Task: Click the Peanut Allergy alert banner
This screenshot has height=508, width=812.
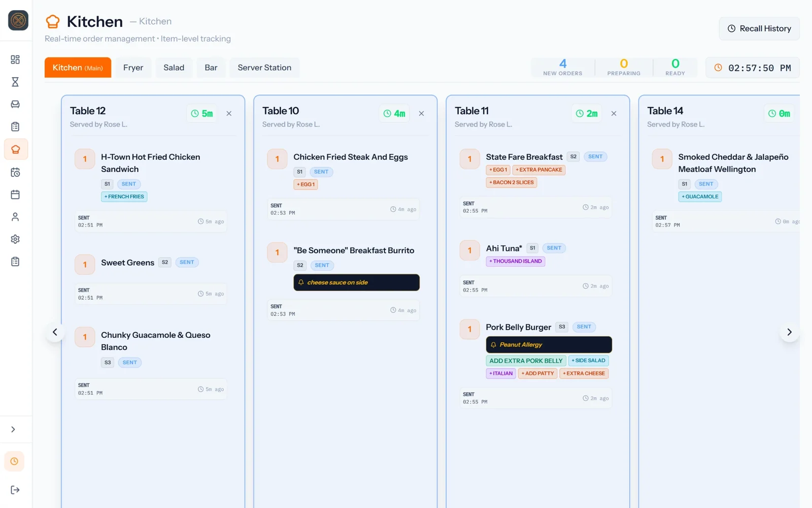Action: click(x=549, y=344)
